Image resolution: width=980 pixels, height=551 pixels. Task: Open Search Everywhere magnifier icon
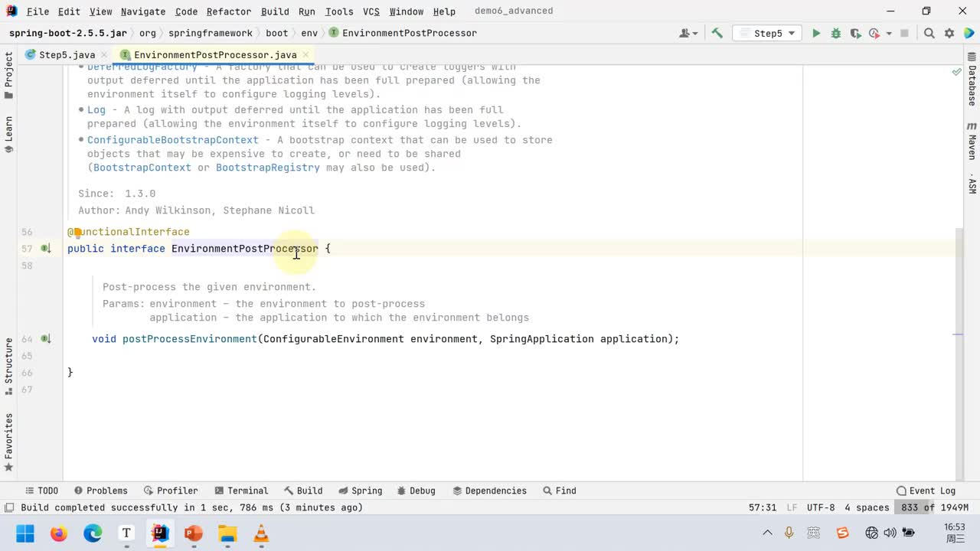click(929, 33)
